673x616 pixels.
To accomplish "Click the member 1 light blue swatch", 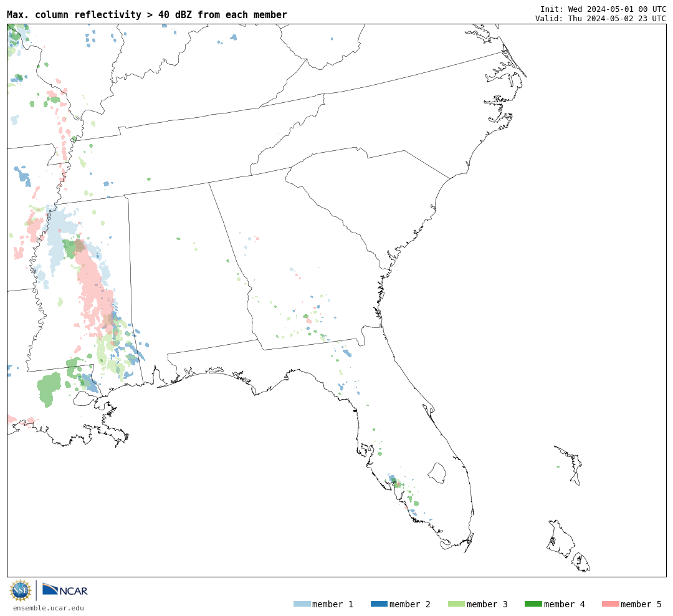I will point(302,604).
